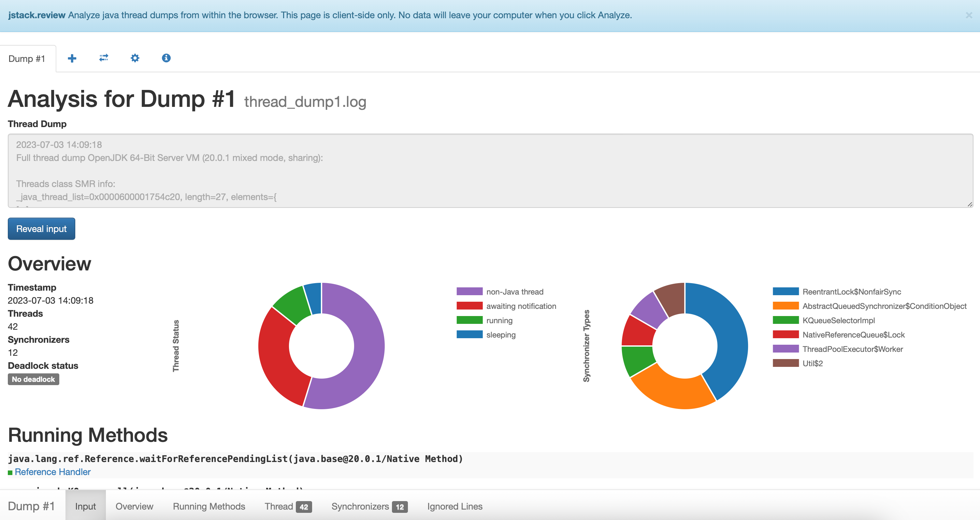Click the Reveal input button
This screenshot has width=980, height=520.
(41, 228)
